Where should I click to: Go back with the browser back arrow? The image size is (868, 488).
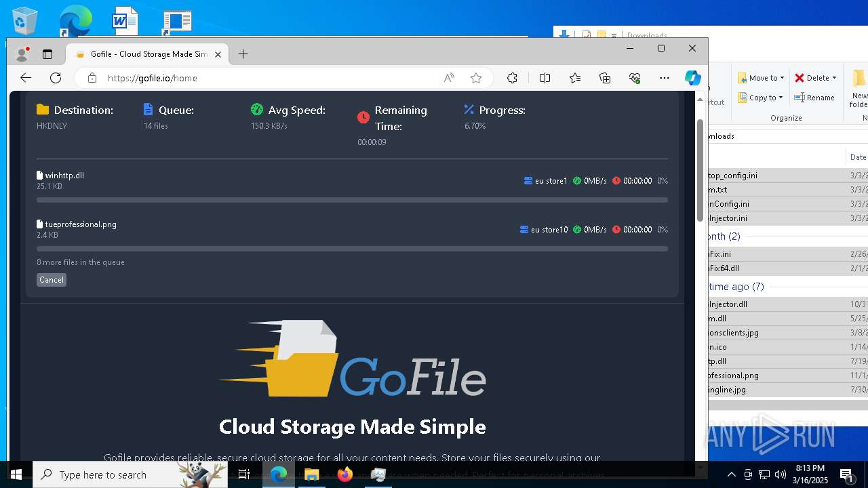(x=26, y=78)
